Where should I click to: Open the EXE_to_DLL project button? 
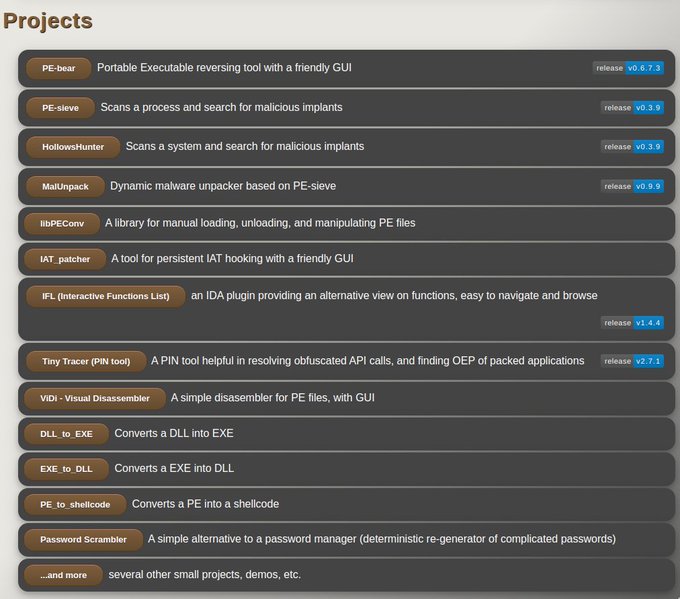click(x=66, y=469)
